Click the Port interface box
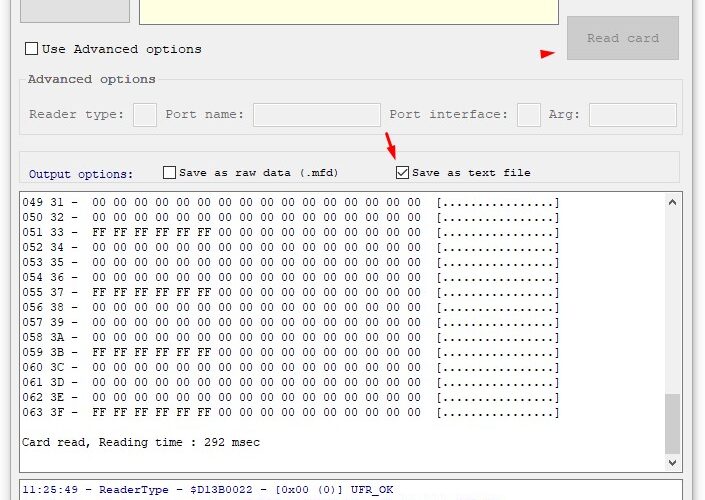The height and width of the screenshot is (500, 705). coord(529,115)
